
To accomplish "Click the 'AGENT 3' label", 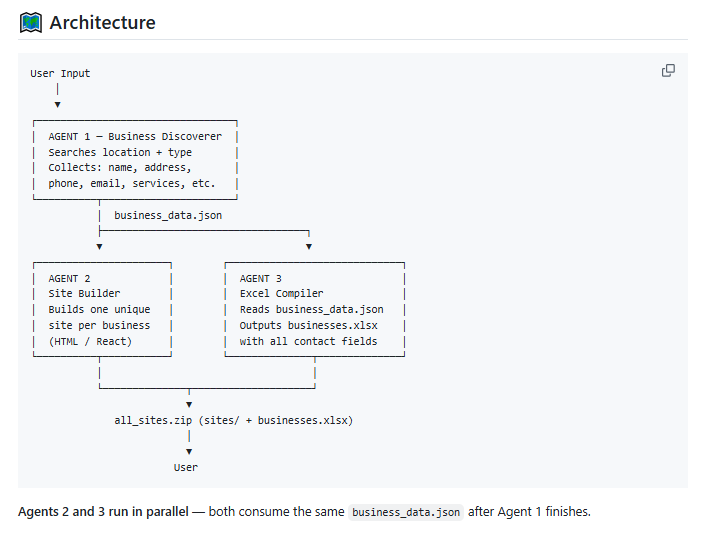I will (x=261, y=279).
